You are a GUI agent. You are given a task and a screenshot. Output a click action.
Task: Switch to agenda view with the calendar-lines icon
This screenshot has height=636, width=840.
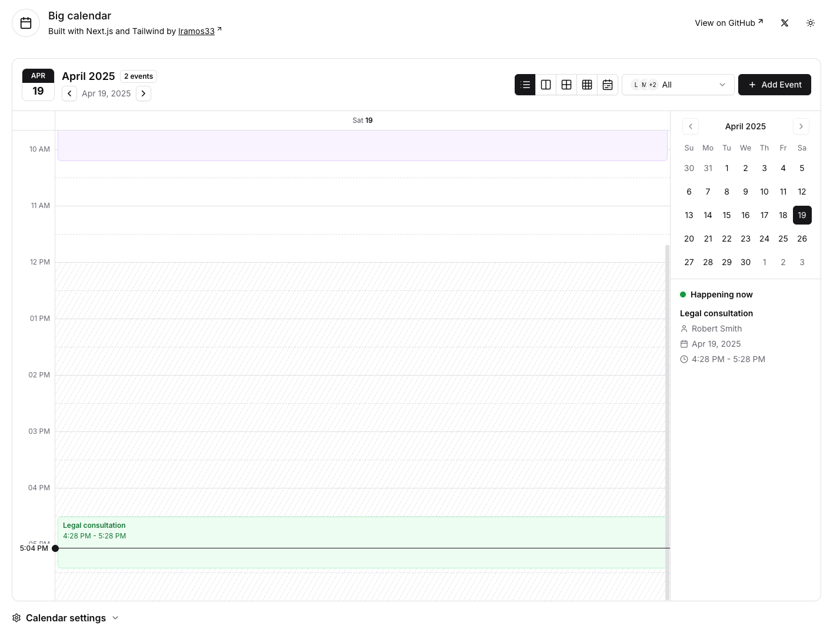point(608,85)
